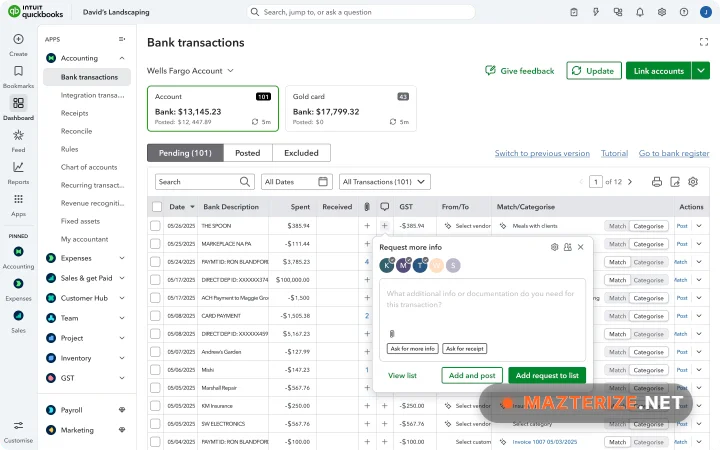Open user profile avatar J
The image size is (720, 450).
click(706, 12)
